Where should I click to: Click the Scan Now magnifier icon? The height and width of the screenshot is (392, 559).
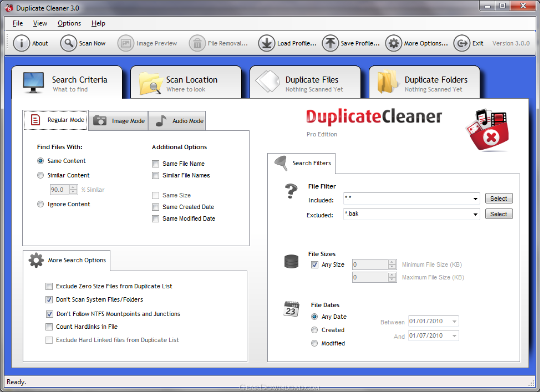tap(68, 43)
